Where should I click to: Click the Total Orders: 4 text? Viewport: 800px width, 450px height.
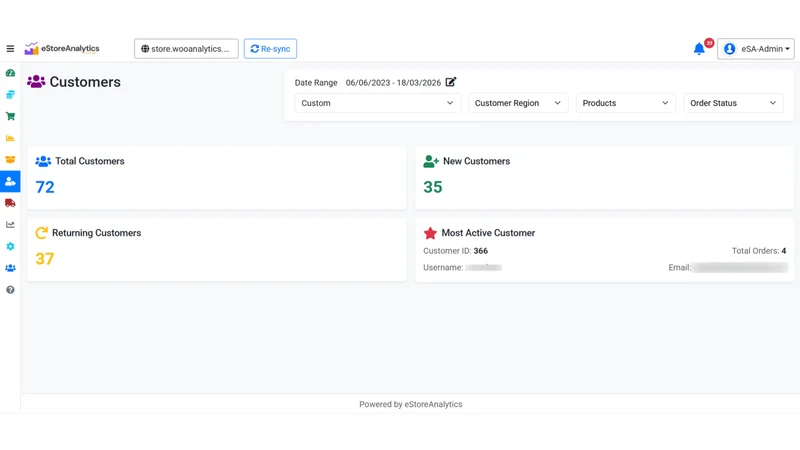[759, 251]
